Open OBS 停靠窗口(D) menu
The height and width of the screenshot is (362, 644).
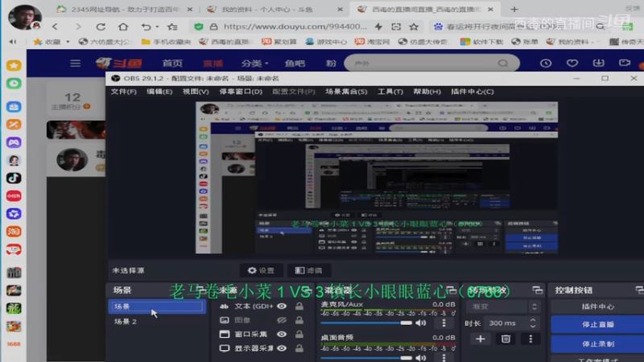tap(241, 92)
